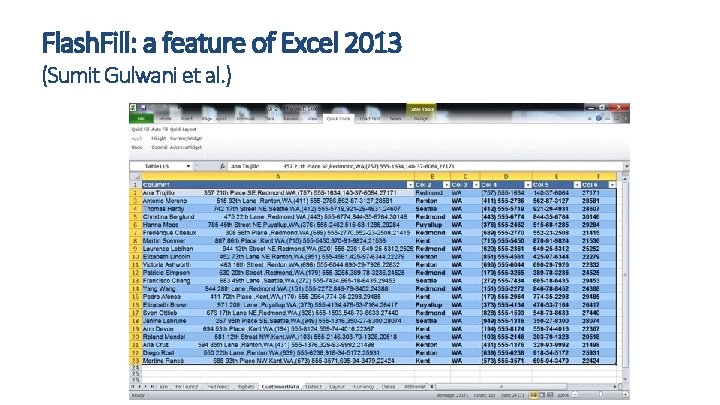Select the Currency sheet tab
The height and width of the screenshot is (405, 720).
point(363,387)
